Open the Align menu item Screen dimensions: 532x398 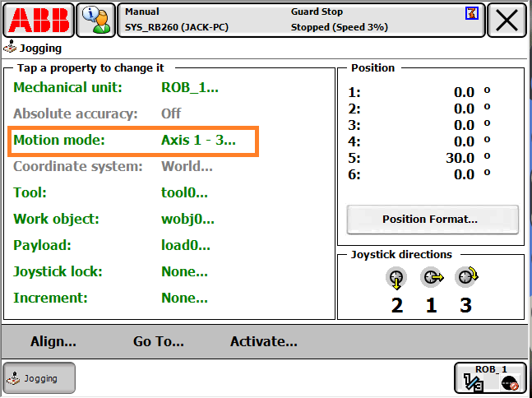point(53,342)
